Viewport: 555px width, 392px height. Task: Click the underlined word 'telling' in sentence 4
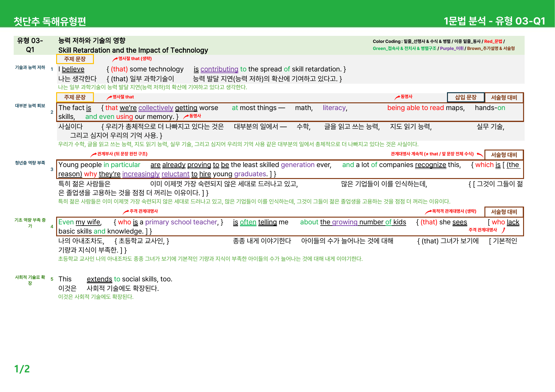pyautogui.click(x=267, y=222)
